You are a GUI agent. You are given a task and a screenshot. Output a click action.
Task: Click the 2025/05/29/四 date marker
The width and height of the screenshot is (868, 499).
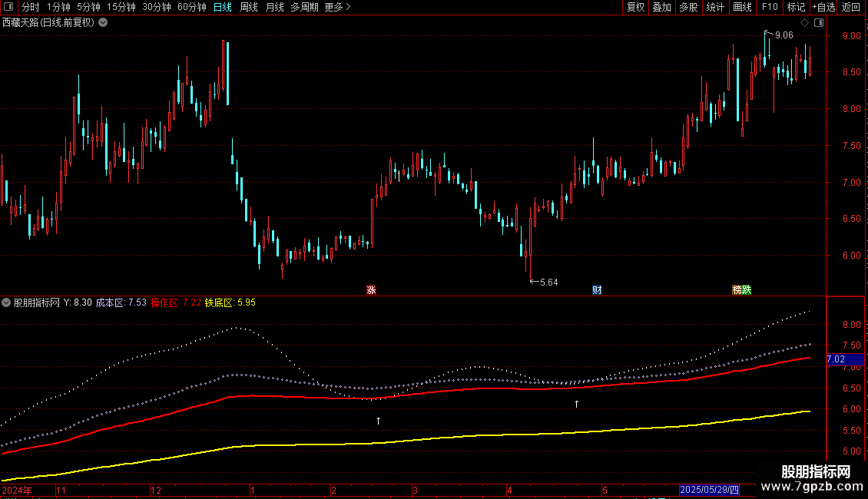click(709, 490)
